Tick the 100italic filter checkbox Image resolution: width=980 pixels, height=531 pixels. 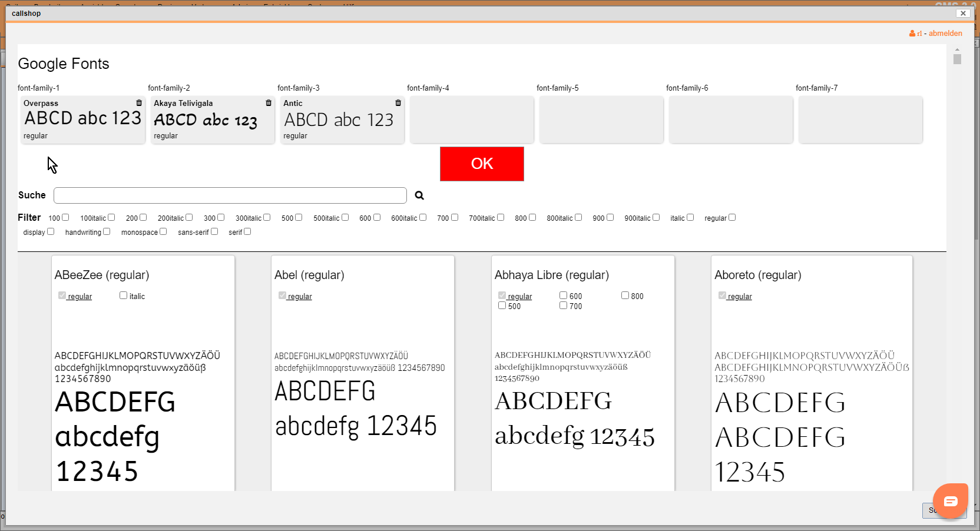(111, 217)
